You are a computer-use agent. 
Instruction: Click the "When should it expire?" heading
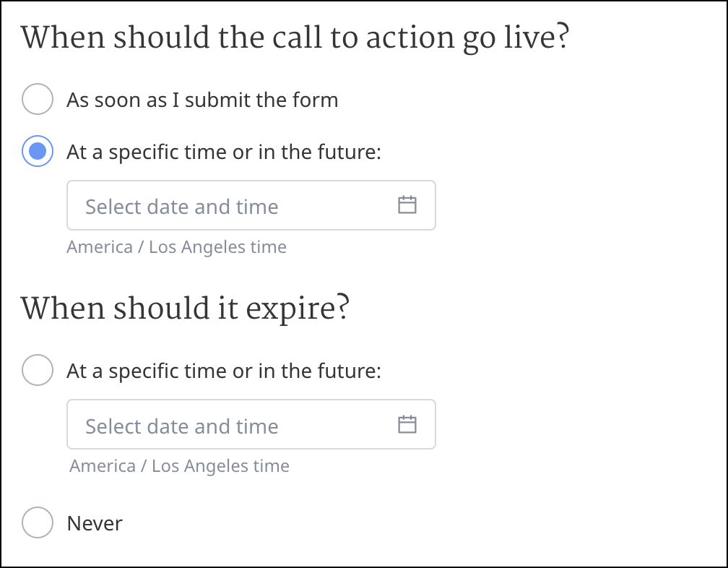click(x=185, y=309)
